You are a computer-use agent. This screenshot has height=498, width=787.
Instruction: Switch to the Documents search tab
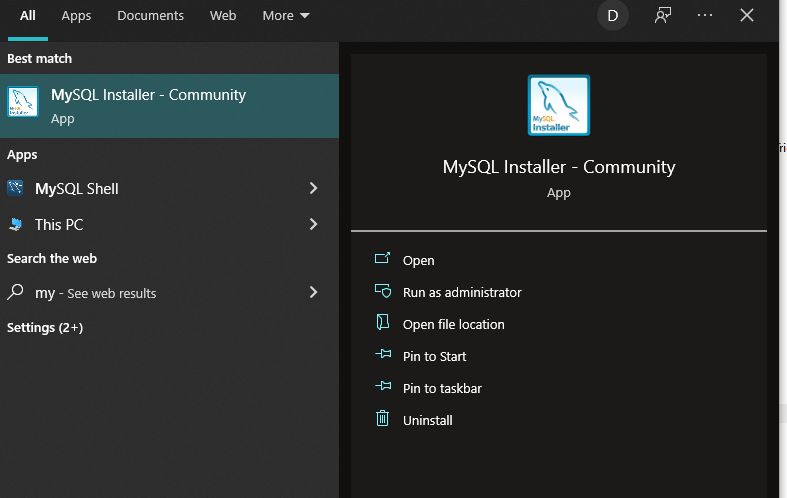pos(150,16)
